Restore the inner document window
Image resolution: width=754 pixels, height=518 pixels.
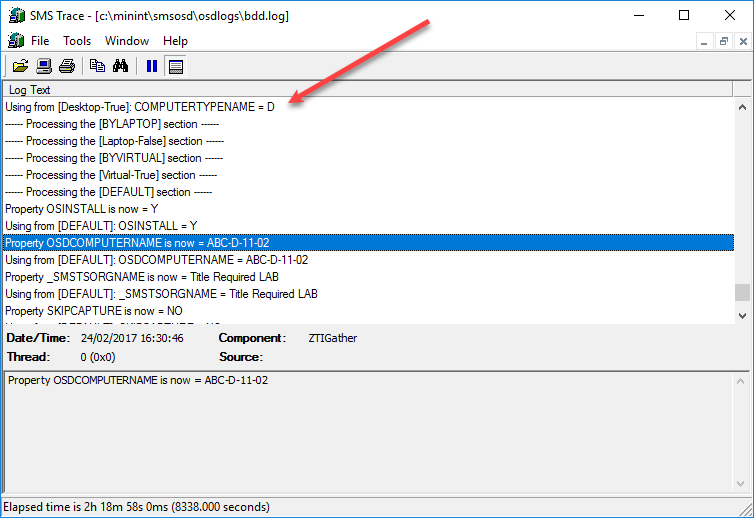tap(723, 41)
